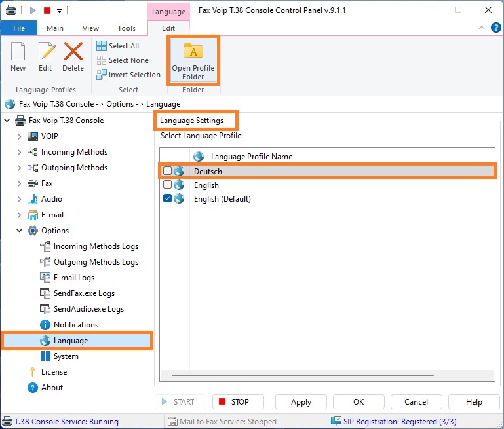Click the blue help question mark icon
This screenshot has height=429, width=504.
(x=496, y=28)
